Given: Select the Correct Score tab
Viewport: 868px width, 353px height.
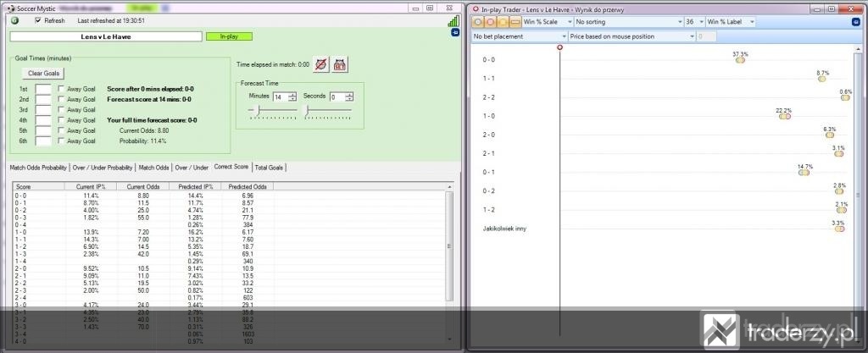Looking at the screenshot, I should (x=231, y=166).
